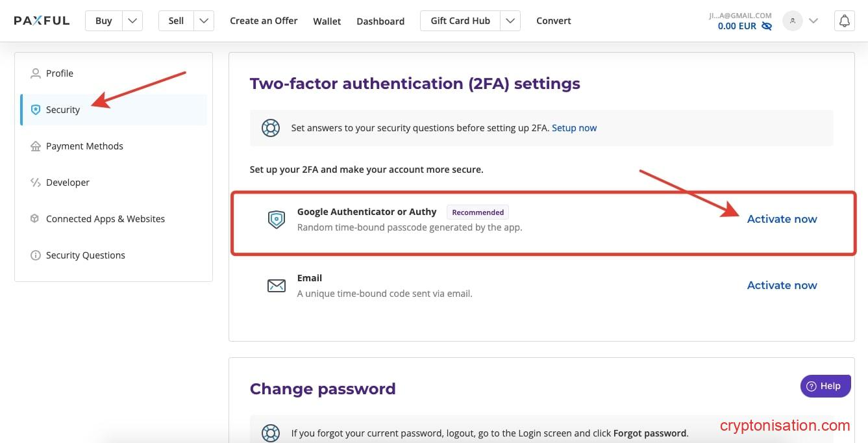Expand the account menu chevron
Screen dimensions: 868x443
(x=813, y=21)
